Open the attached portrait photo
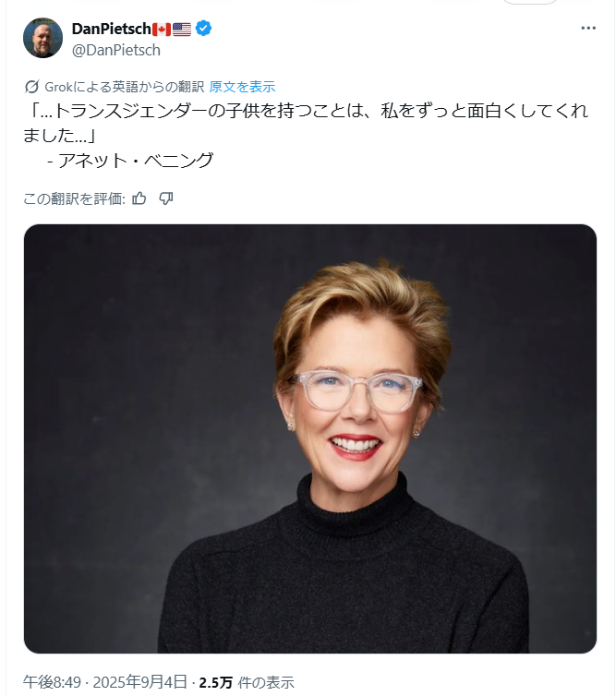Image resolution: width=616 pixels, height=696 pixels. click(x=310, y=438)
